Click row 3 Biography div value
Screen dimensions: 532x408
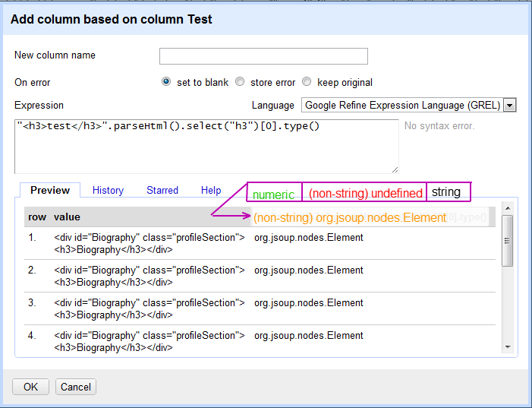150,308
